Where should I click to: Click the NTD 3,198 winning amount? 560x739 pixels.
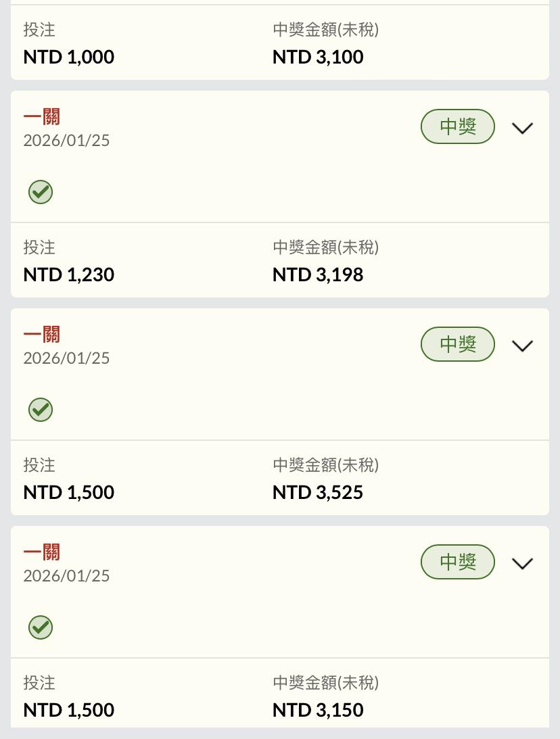318,275
